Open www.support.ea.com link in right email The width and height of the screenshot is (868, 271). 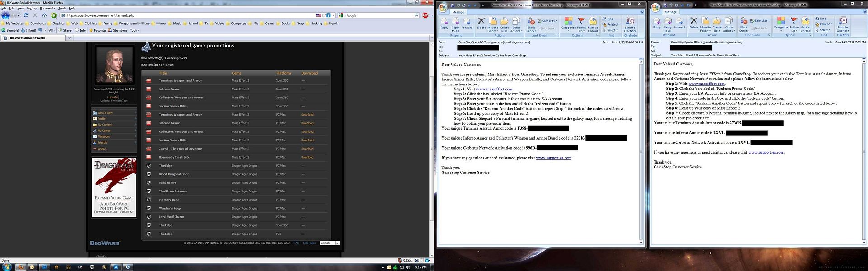pos(766,152)
